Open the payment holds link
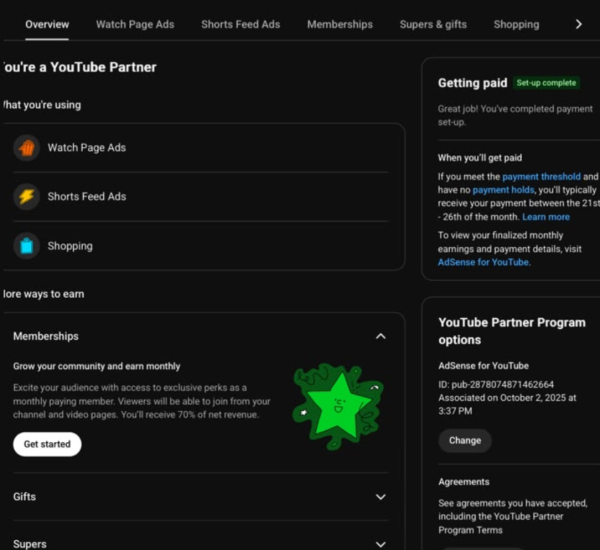Viewport: 600px width, 550px height. tap(503, 190)
